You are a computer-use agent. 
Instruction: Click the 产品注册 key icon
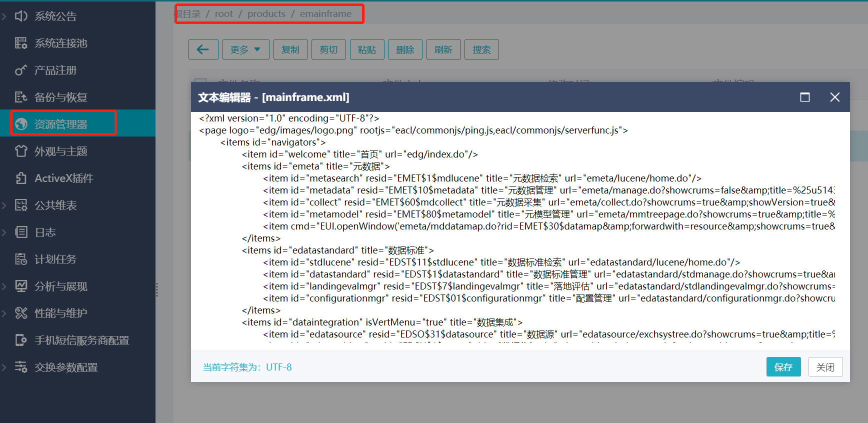click(21, 70)
